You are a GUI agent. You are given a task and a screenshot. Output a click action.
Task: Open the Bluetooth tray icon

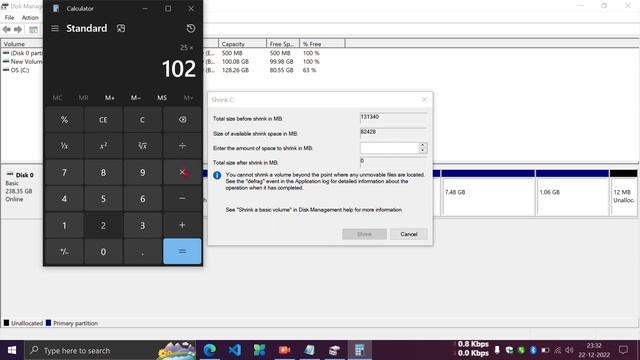click(533, 350)
